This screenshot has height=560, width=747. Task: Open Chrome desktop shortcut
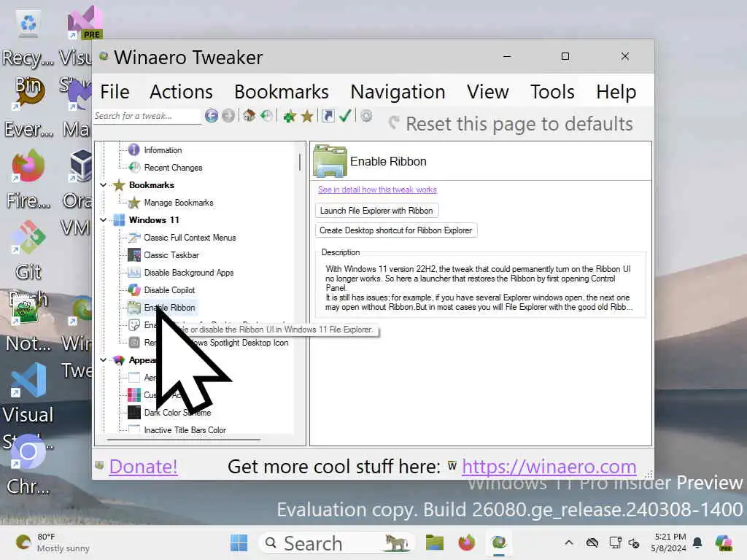click(28, 466)
